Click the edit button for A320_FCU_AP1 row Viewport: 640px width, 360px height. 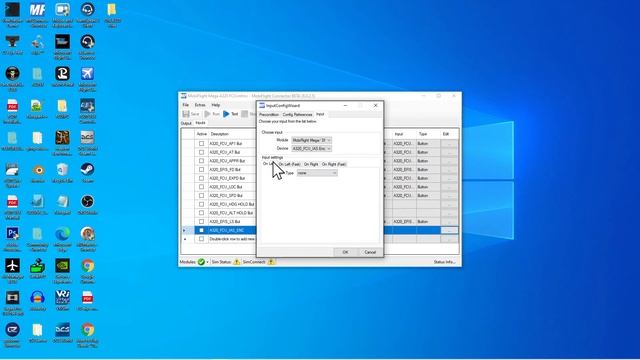[x=449, y=144]
